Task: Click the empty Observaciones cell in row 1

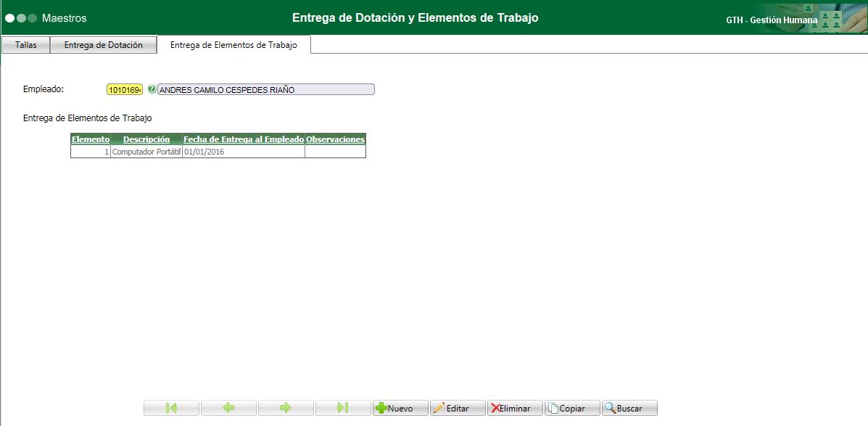Action: coord(336,151)
